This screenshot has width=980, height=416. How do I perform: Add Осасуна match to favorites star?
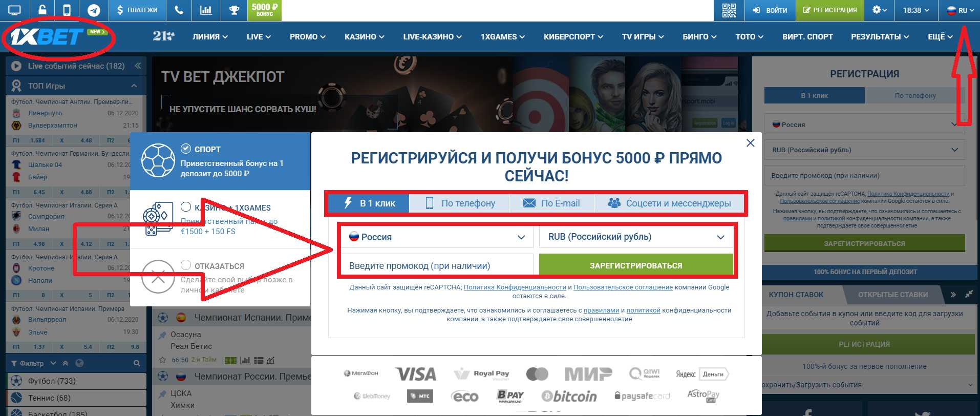click(x=163, y=360)
